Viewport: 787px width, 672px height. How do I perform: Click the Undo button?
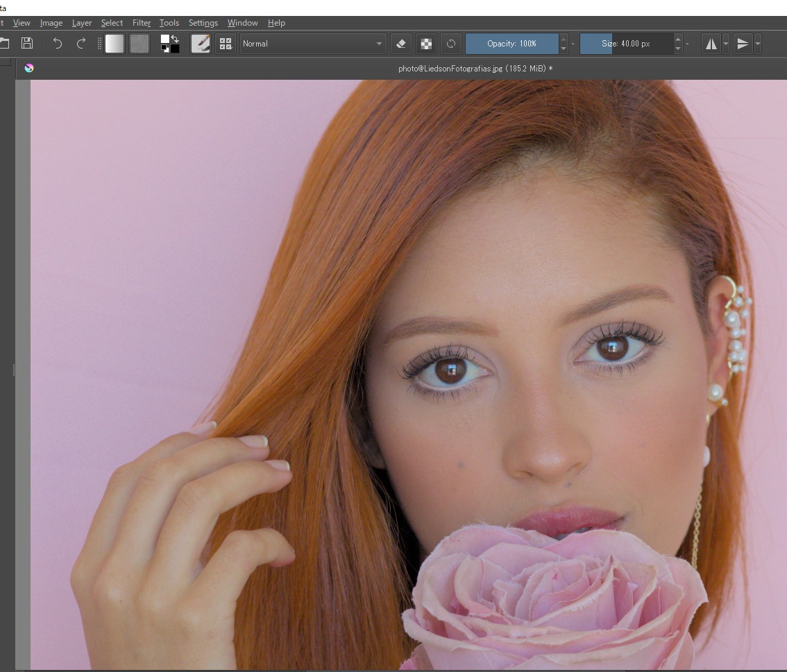pos(56,43)
